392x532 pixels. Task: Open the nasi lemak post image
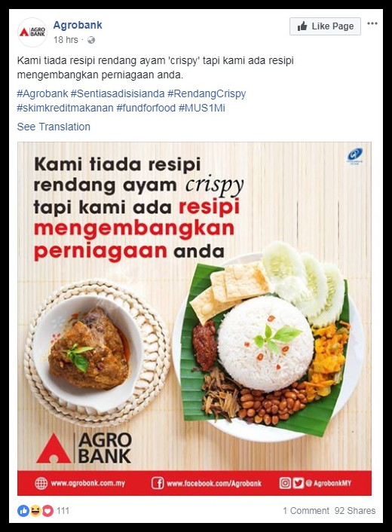194,319
